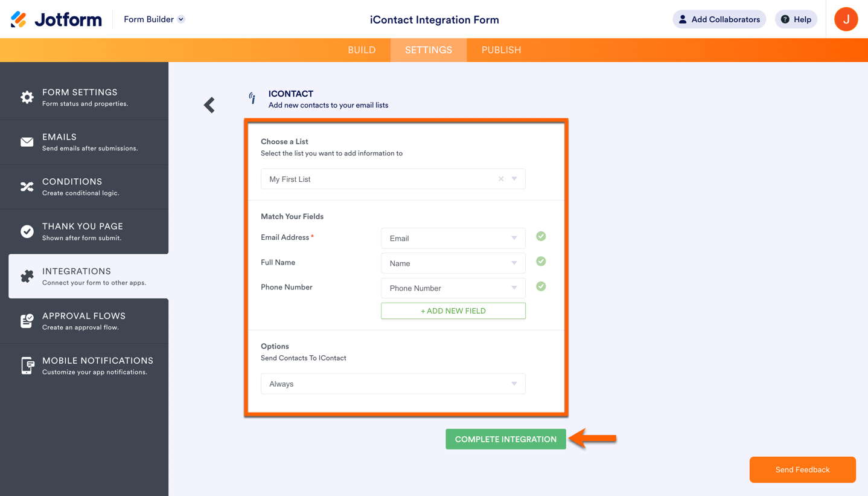Click the green check beside Phone Number
This screenshot has width=868, height=496.
tap(541, 286)
